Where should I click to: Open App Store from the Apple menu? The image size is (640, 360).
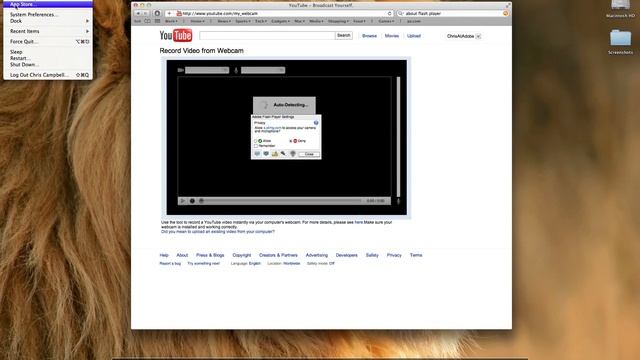[x=48, y=4]
